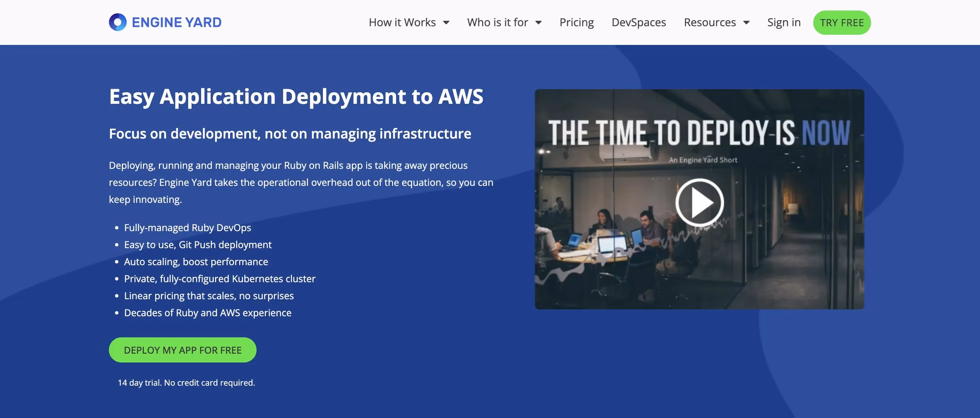The image size is (980, 418).
Task: Click the 'Easy Application Deployment to AWS' heading
Action: tap(296, 96)
